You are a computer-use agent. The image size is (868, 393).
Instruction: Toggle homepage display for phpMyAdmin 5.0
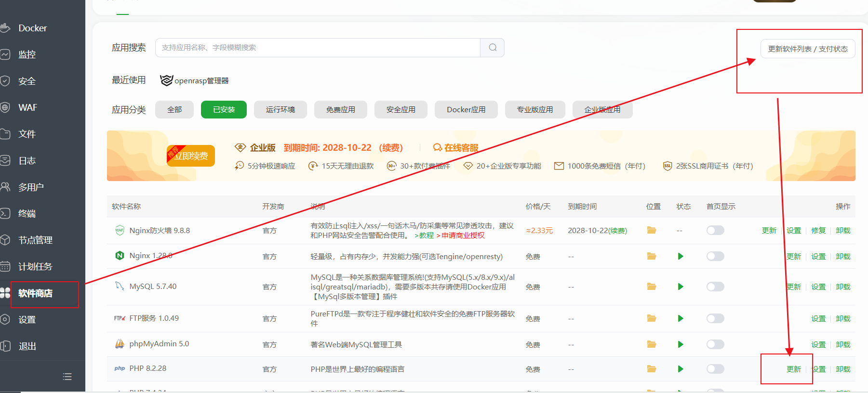(x=715, y=344)
